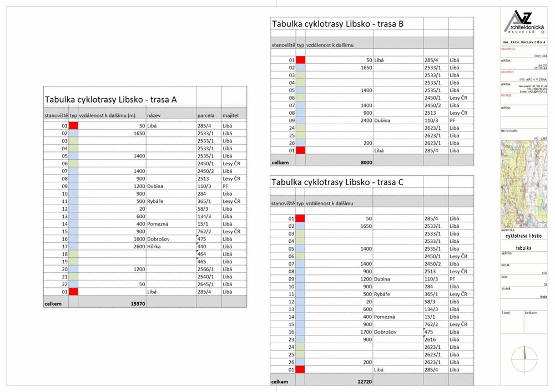Select the total value 15370
This screenshot has height=392, width=555.
(138, 304)
